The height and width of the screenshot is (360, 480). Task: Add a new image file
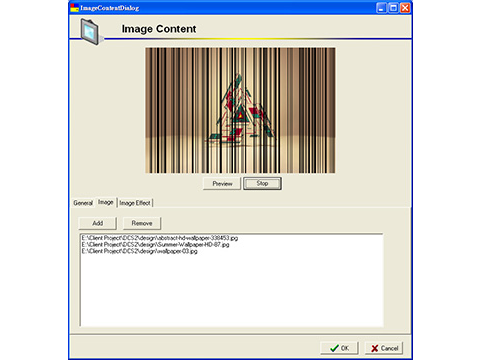98,223
